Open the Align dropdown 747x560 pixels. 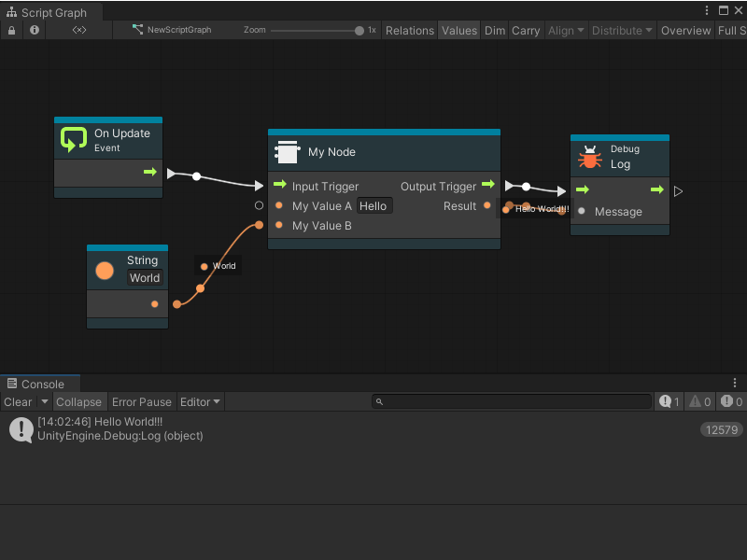[566, 30]
